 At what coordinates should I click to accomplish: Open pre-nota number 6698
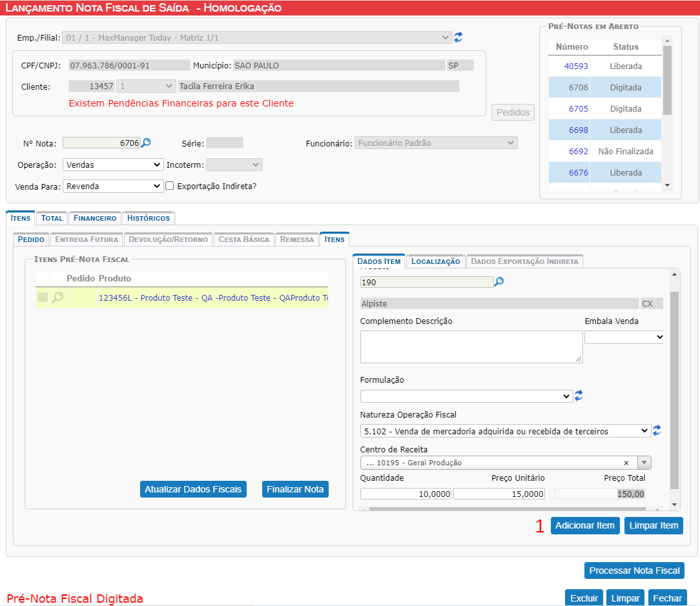[x=579, y=130]
